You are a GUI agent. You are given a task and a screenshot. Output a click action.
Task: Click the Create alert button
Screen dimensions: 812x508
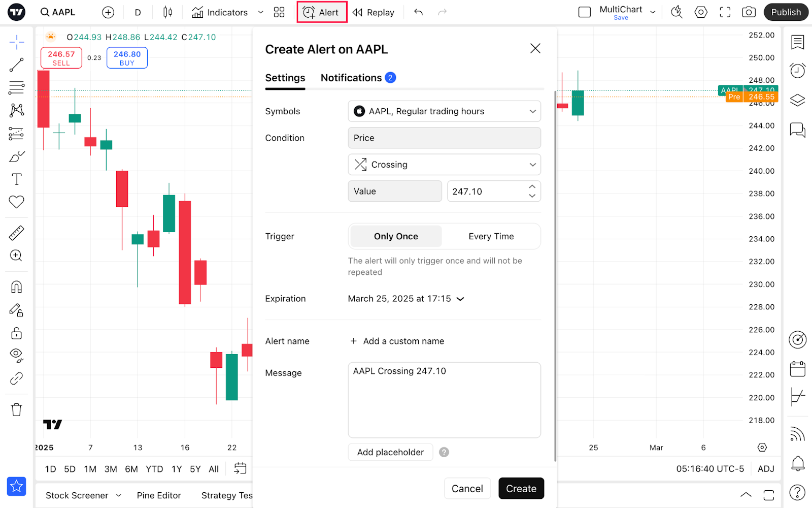(x=521, y=489)
